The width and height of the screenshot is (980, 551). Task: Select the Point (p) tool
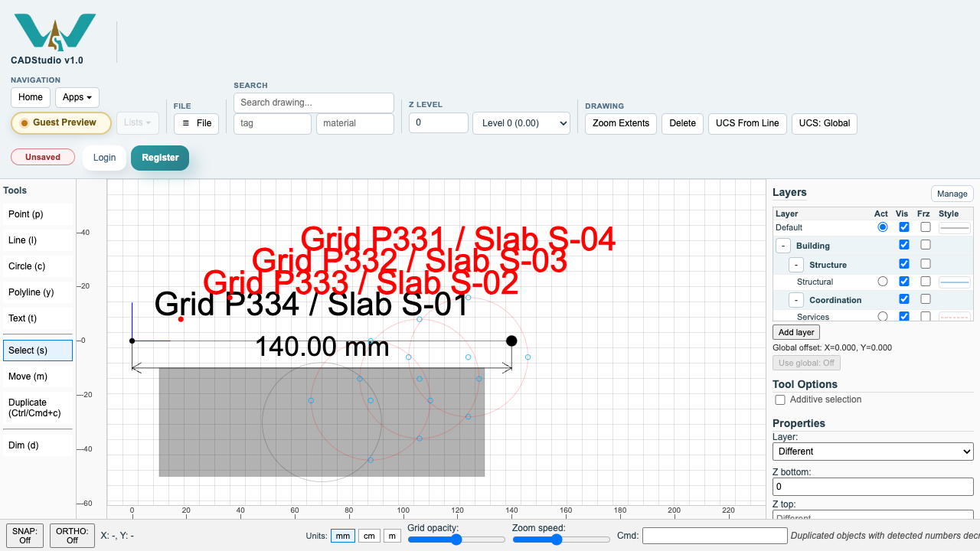click(x=38, y=214)
